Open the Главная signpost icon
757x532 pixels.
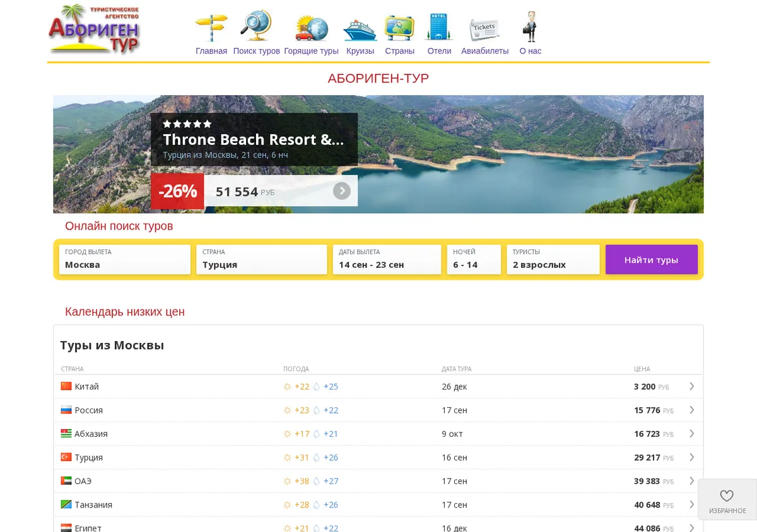tap(211, 28)
